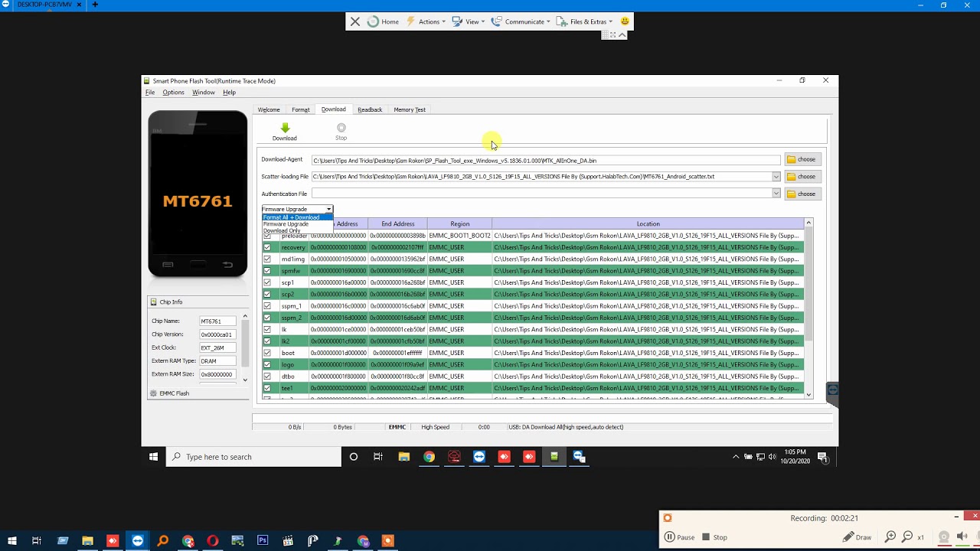This screenshot has width=980, height=551.
Task: Click the green Flash Tool icon on remote taskbar
Action: [554, 457]
